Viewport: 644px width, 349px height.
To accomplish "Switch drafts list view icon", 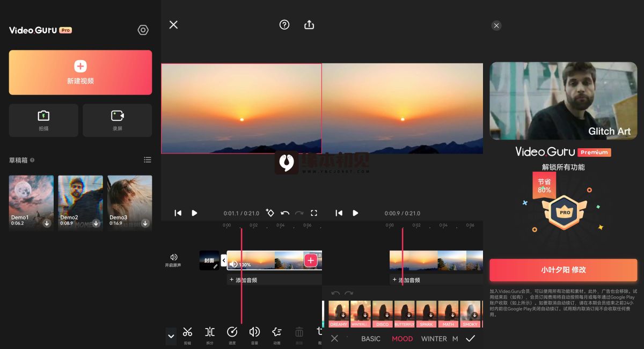I will (x=148, y=160).
